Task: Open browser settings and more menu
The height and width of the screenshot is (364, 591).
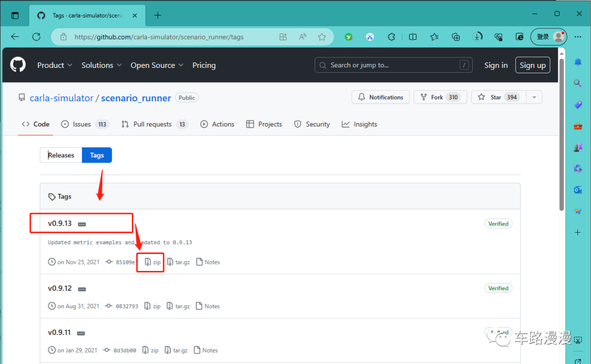Action: click(578, 37)
